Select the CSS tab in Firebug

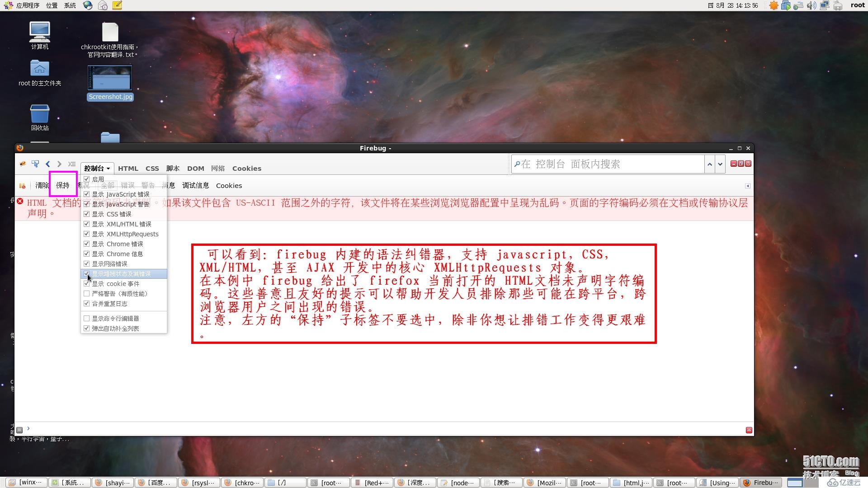152,168
